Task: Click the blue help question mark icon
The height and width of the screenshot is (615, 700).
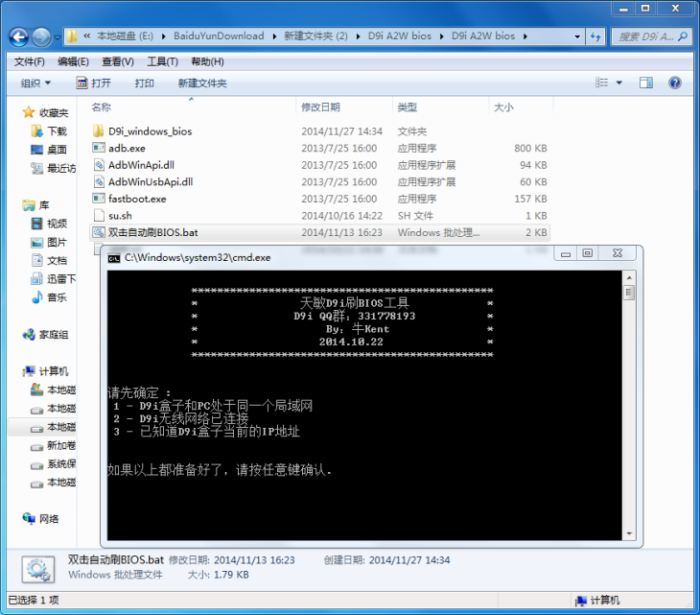Action: pyautogui.click(x=674, y=83)
